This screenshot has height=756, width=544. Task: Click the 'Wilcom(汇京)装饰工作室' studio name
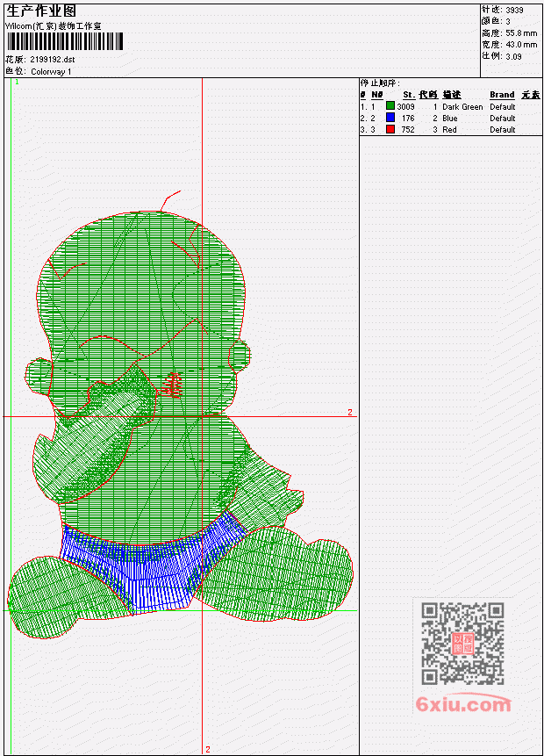[x=54, y=26]
